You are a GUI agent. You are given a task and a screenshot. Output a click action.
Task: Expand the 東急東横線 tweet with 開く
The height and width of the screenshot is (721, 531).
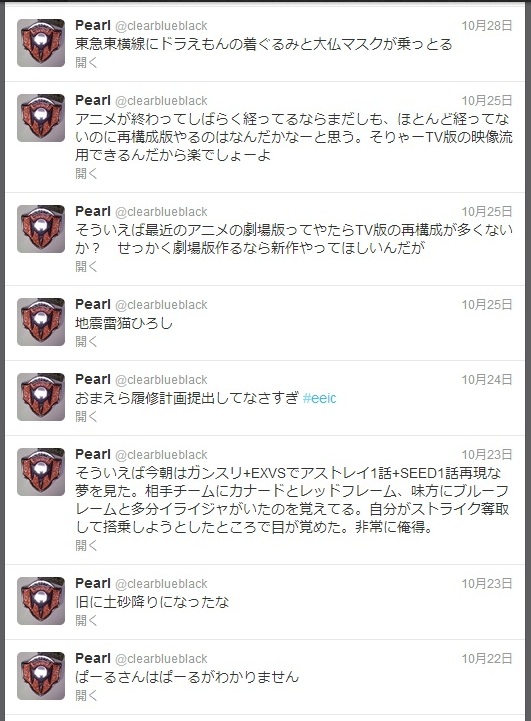click(86, 63)
